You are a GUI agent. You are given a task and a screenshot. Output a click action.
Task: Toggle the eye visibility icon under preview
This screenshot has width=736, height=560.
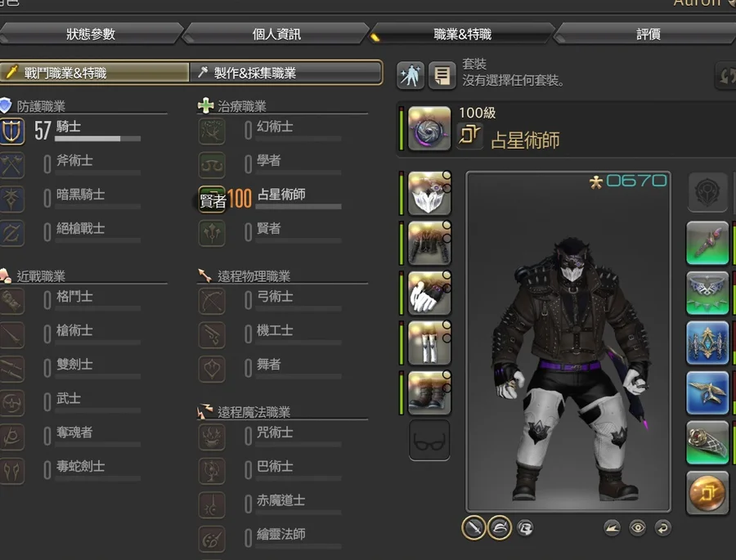[x=637, y=528]
